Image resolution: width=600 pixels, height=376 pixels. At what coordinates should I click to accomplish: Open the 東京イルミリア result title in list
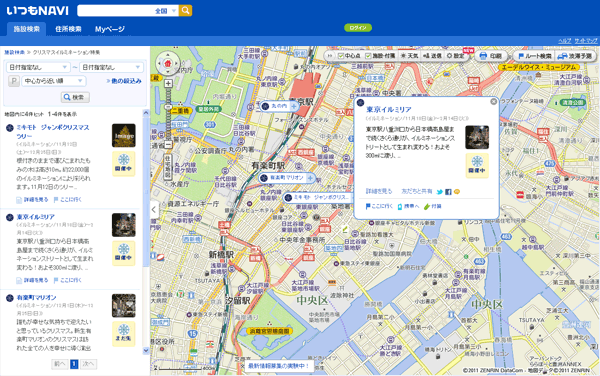point(36,217)
